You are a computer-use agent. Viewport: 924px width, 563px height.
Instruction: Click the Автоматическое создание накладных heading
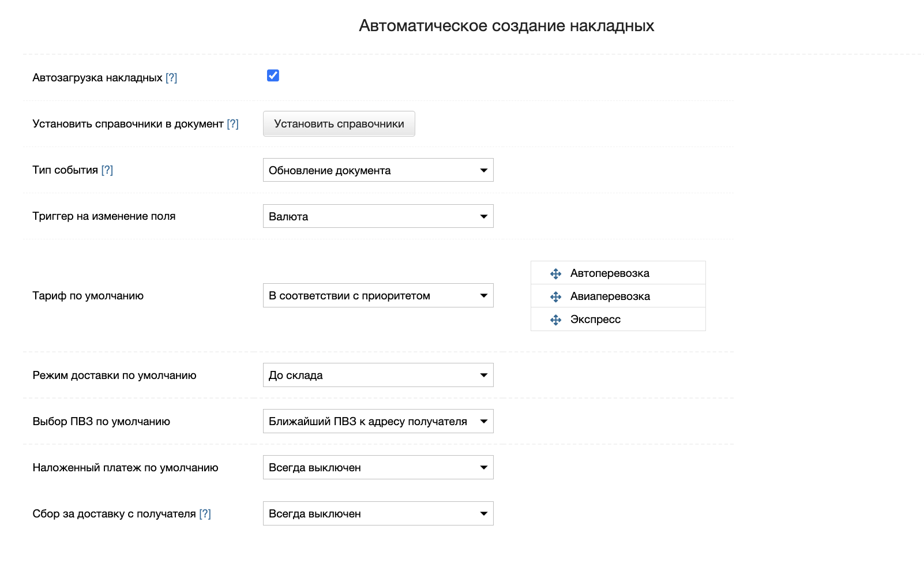click(506, 26)
